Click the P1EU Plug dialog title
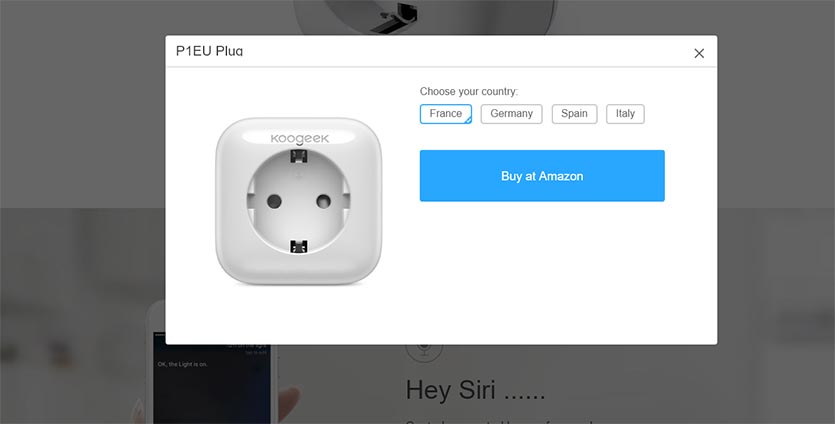 coord(209,51)
